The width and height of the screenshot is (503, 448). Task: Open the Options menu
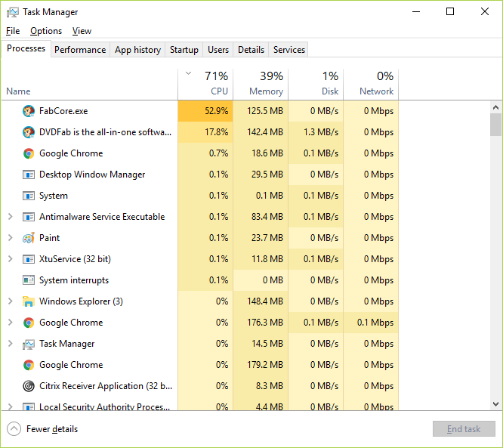click(x=46, y=31)
